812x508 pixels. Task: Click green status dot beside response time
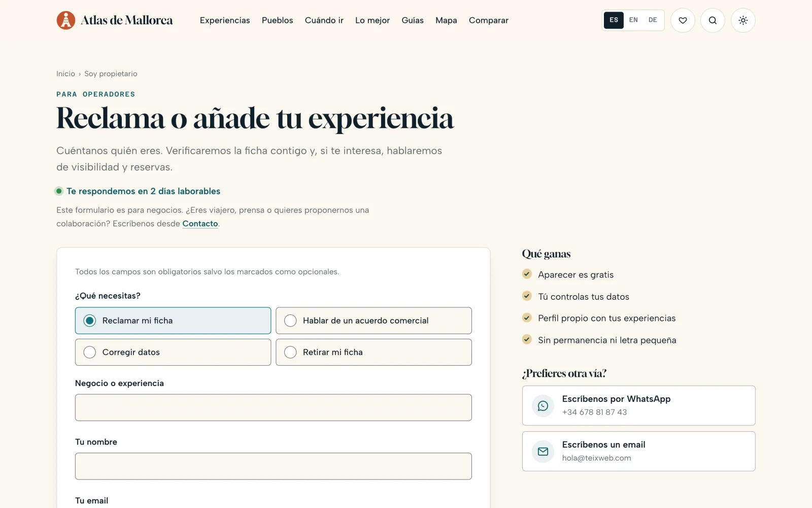click(59, 191)
